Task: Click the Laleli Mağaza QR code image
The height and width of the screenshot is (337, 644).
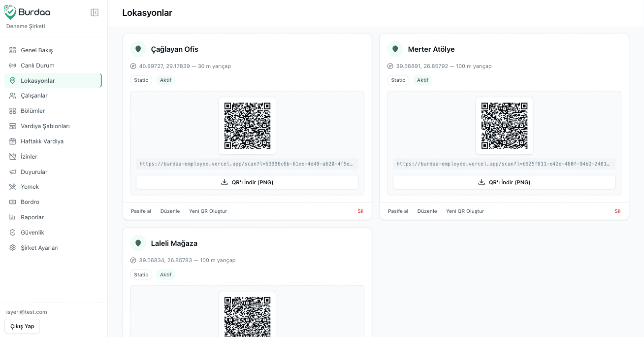Action: pyautogui.click(x=247, y=316)
